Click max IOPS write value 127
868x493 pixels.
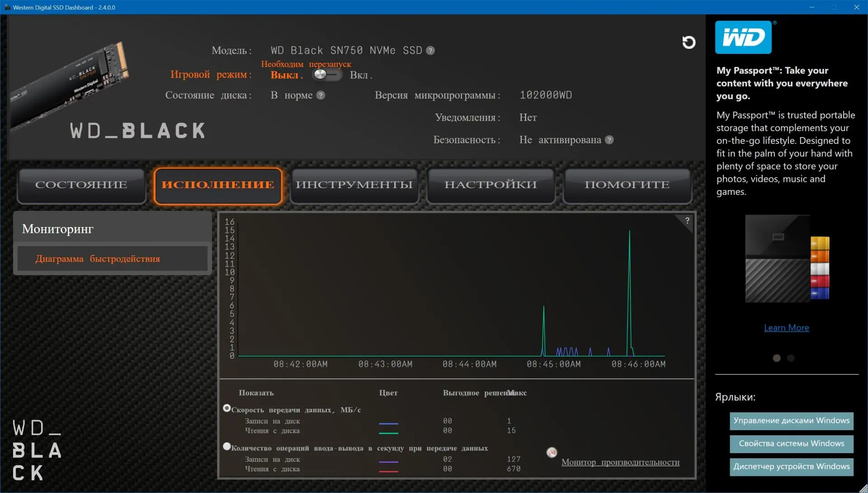click(514, 459)
